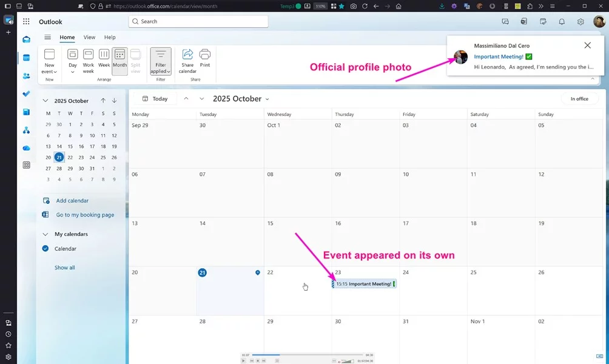Collapse the My calendars section
Screen dimensions: 609x364
[x=45, y=234]
